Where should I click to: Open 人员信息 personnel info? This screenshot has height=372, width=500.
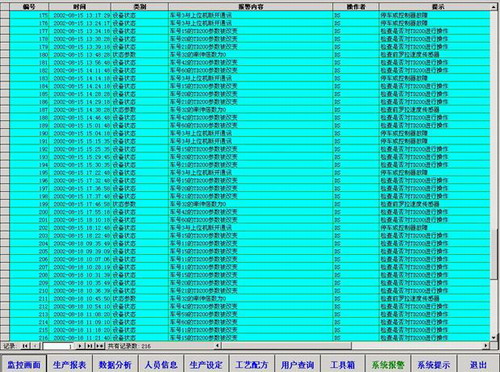pos(161,364)
